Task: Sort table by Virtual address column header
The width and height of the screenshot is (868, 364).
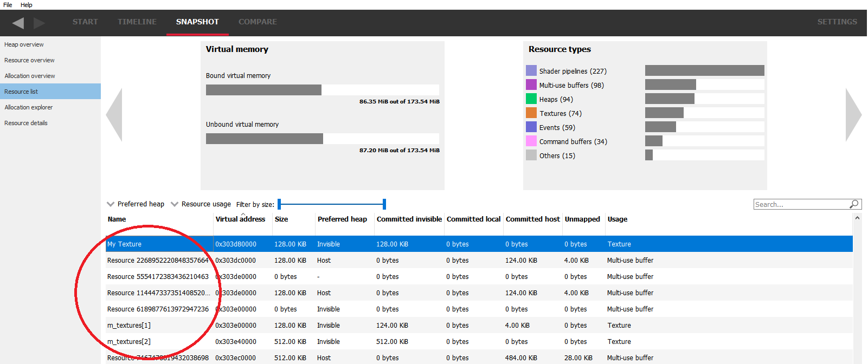Action: click(x=240, y=219)
